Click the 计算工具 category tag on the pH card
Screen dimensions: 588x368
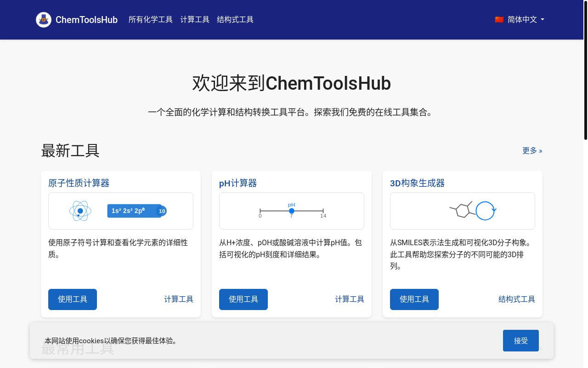tap(350, 299)
